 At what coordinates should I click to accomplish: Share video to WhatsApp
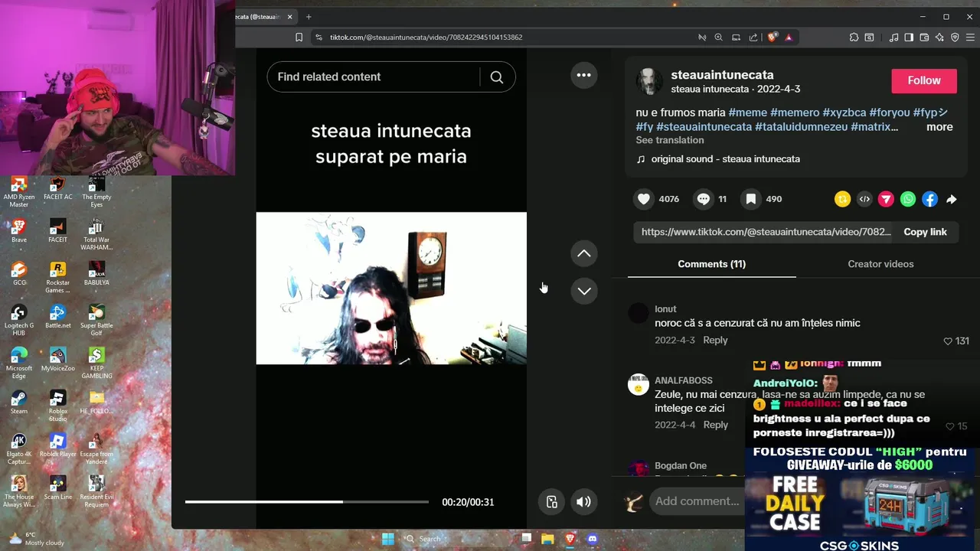(908, 199)
